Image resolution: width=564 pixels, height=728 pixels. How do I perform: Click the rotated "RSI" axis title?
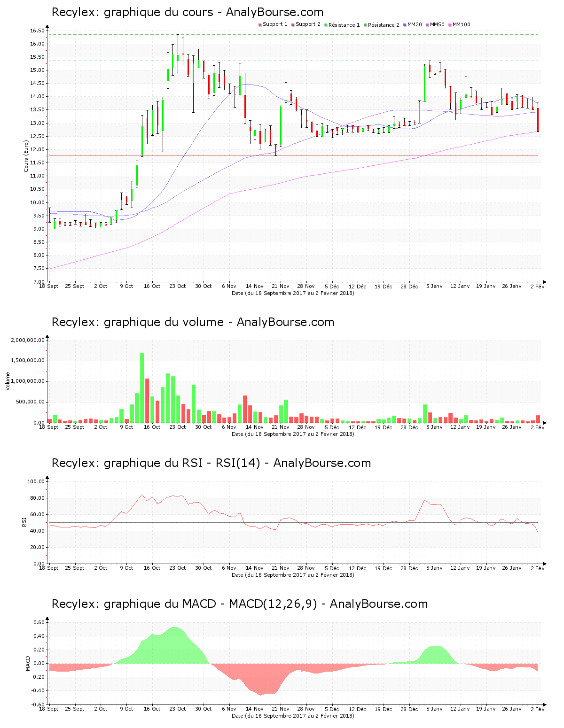point(24,522)
